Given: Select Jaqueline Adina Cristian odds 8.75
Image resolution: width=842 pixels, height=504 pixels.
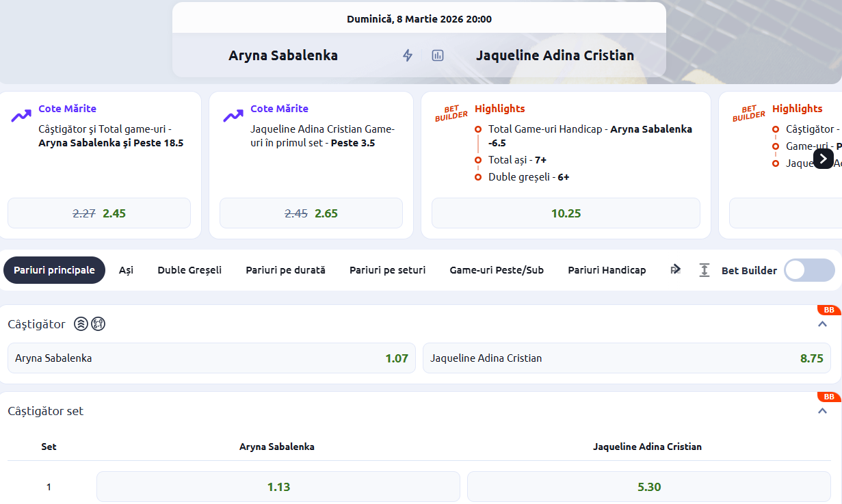Looking at the screenshot, I should pyautogui.click(x=627, y=358).
